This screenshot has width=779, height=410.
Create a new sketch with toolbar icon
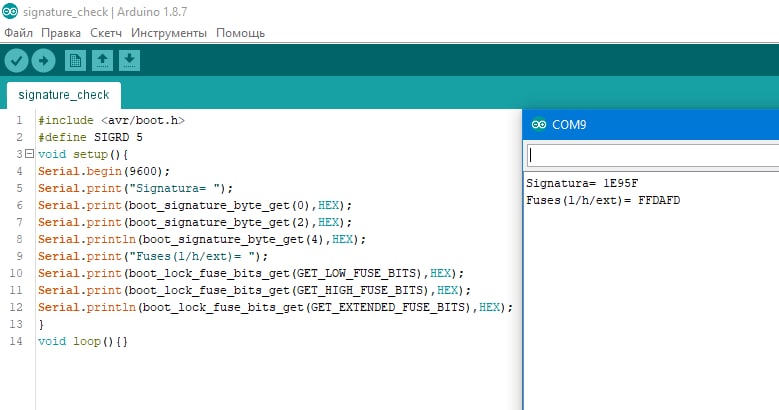[x=75, y=61]
